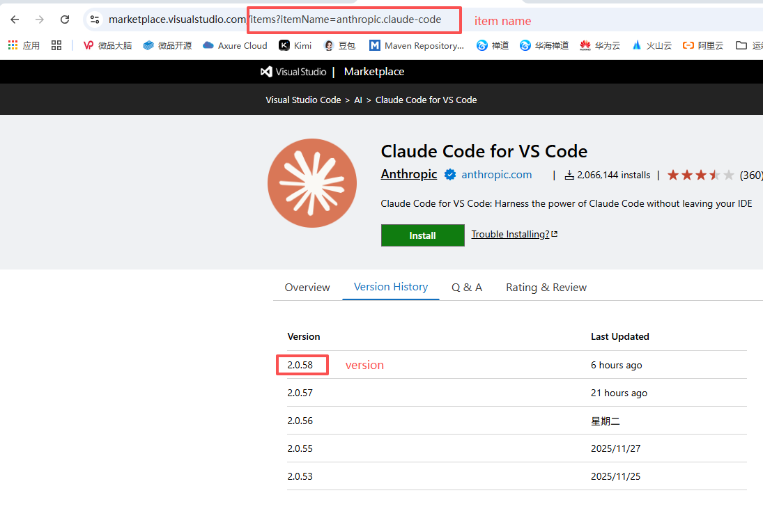
Task: Click the Anthropic publisher name link
Action: coord(408,174)
